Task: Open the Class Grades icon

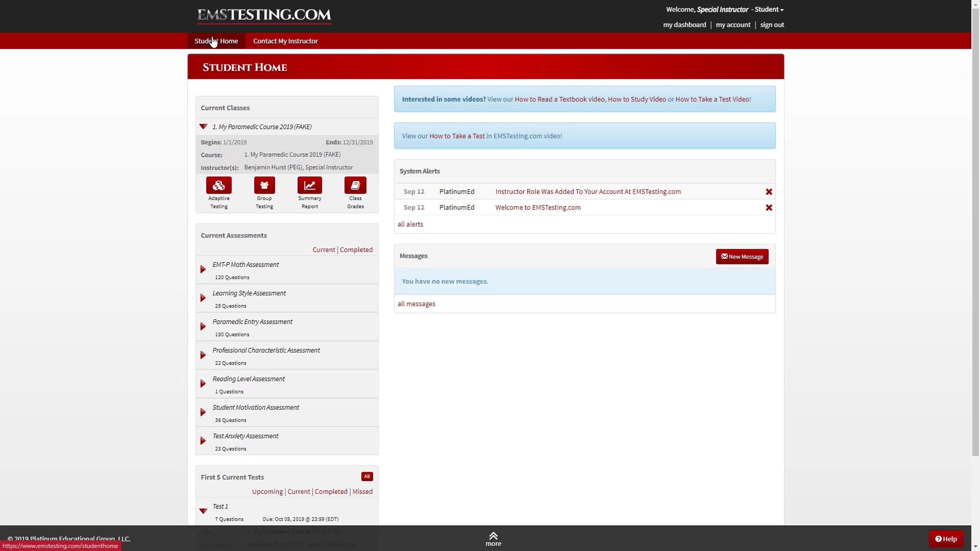Action: click(355, 185)
